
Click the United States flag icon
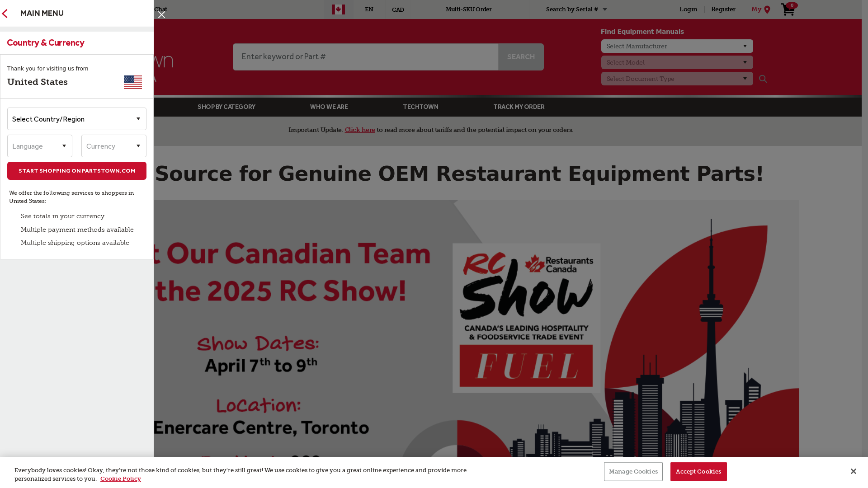coord(133,82)
